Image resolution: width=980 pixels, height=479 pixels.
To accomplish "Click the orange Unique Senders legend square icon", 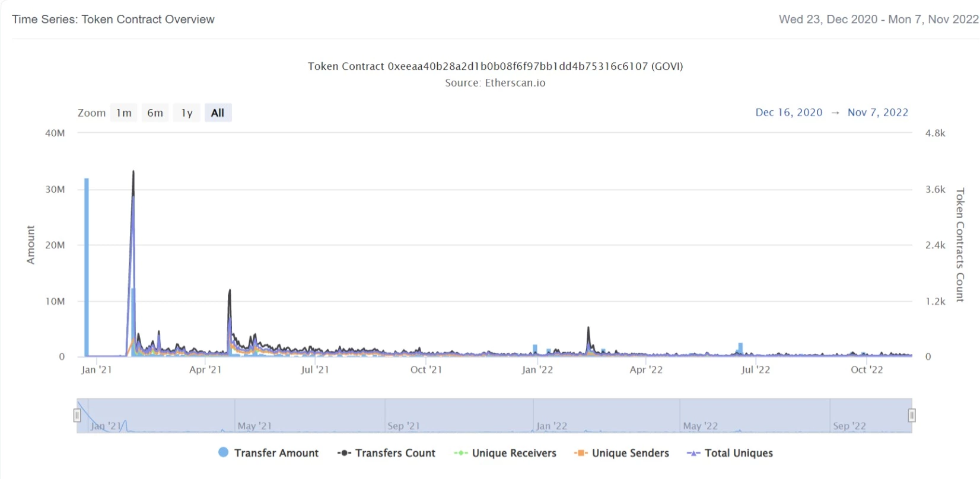I will 581,453.
